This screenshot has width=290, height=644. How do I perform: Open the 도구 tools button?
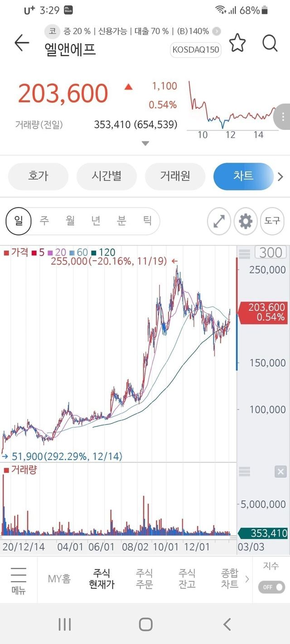point(272,221)
